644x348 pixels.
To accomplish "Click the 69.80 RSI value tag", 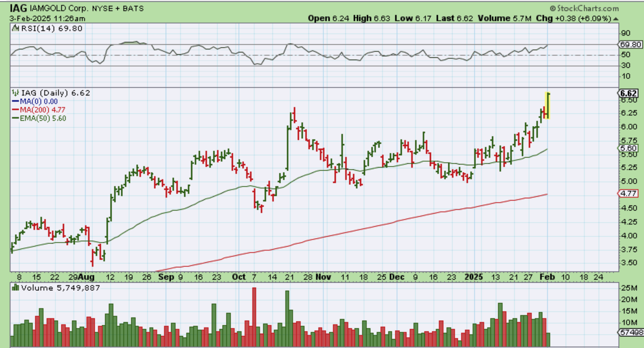I will (x=630, y=45).
